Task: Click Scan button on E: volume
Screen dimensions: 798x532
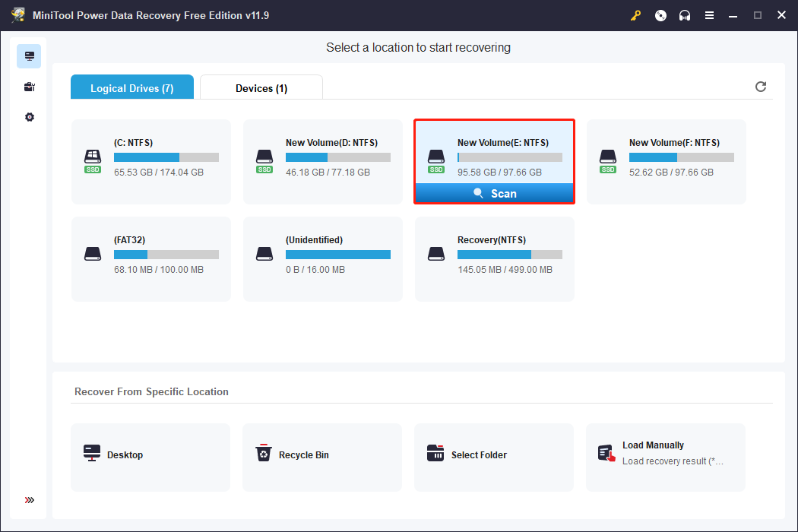Action: point(494,194)
